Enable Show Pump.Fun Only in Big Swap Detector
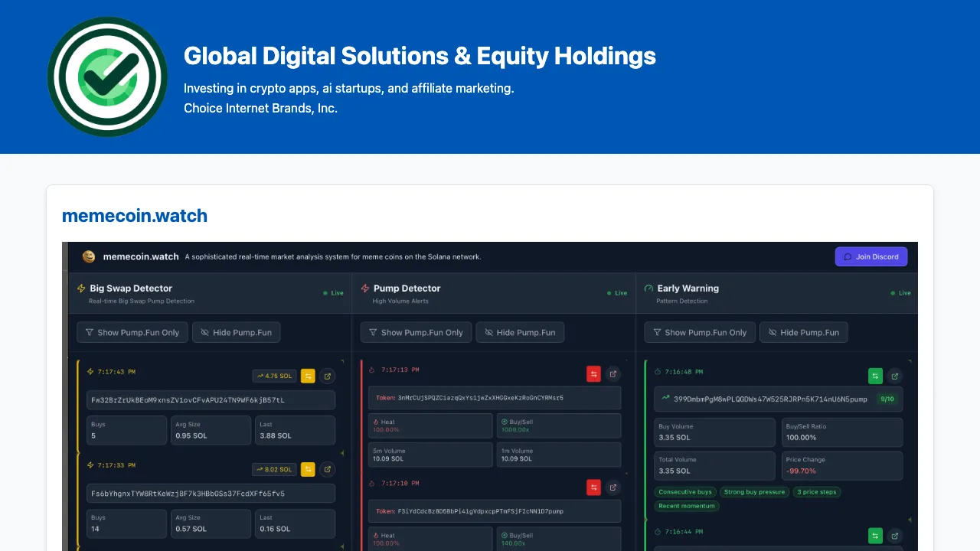Viewport: 980px width, 551px height. pos(132,332)
